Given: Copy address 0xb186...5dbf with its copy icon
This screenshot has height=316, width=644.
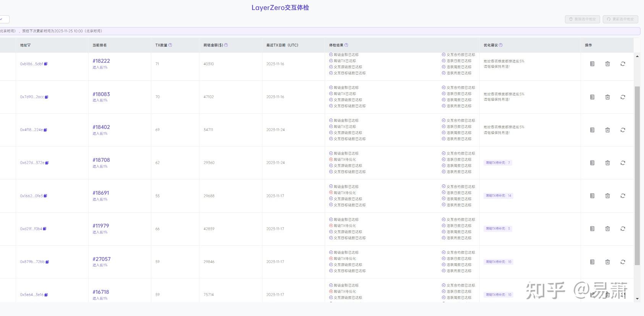Looking at the screenshot, I should point(46,64).
